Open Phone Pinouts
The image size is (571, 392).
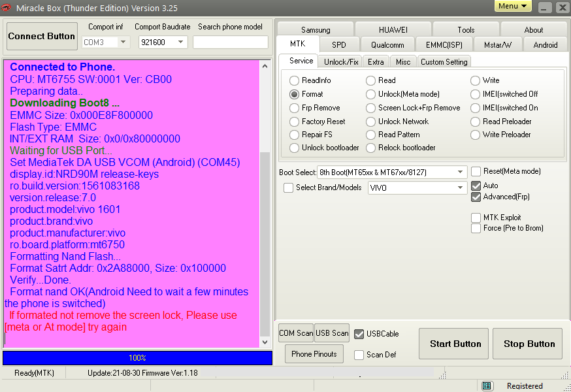(314, 354)
